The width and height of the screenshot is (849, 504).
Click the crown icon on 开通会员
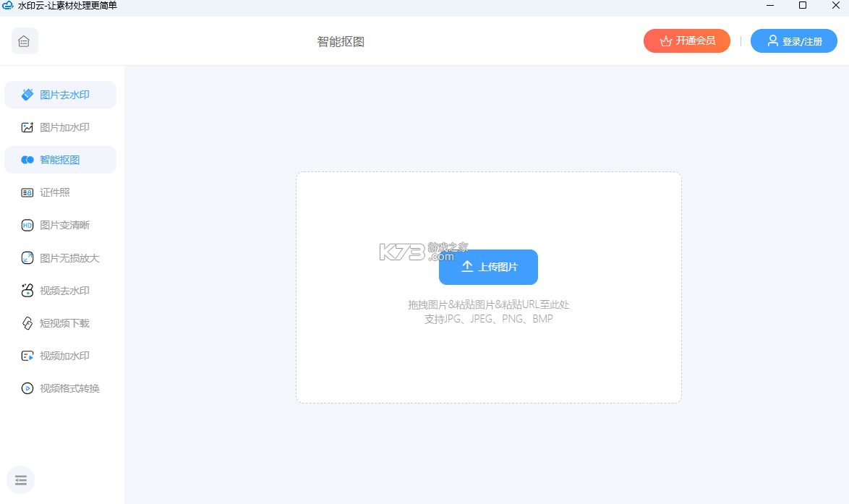tap(665, 41)
